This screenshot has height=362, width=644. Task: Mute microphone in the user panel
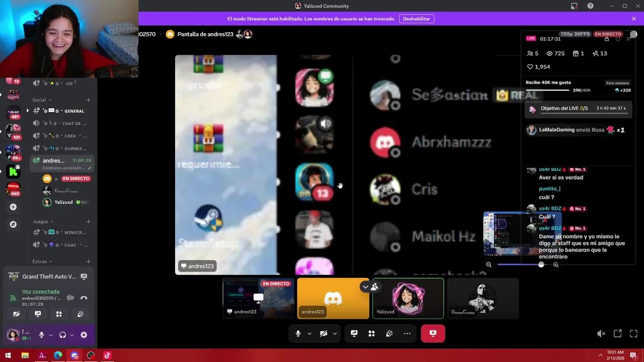pyautogui.click(x=42, y=335)
